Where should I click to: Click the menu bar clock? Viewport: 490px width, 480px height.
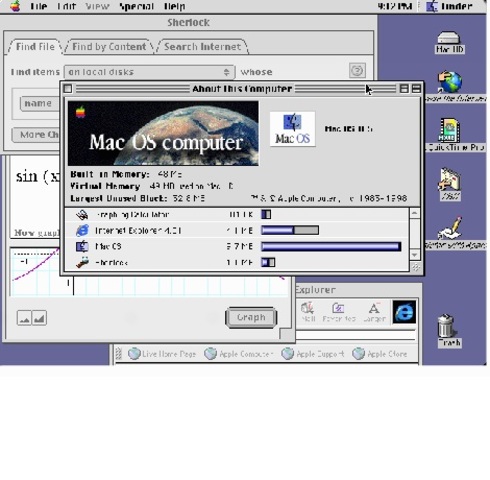pyautogui.click(x=395, y=6)
